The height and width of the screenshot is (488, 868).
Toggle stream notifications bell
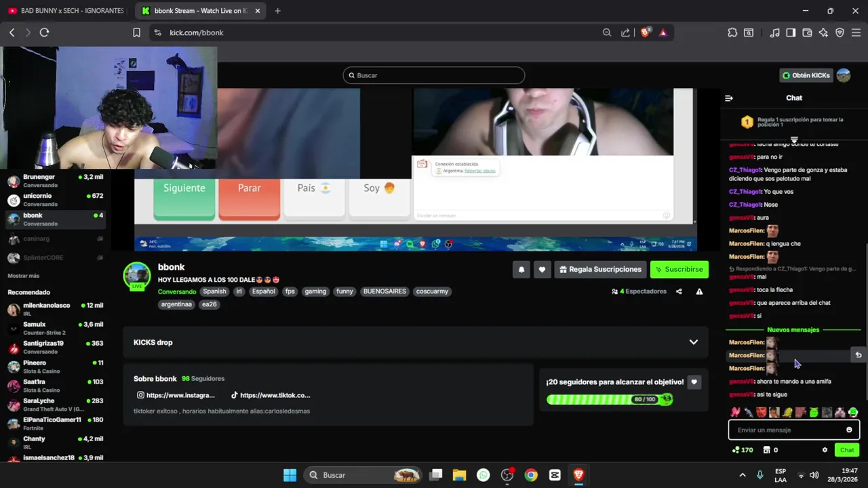(x=521, y=270)
